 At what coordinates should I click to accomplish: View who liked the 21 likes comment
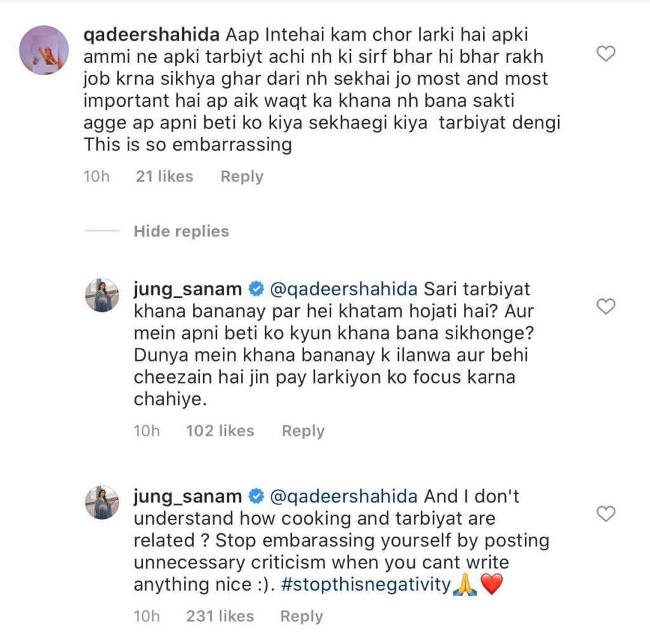click(x=164, y=177)
